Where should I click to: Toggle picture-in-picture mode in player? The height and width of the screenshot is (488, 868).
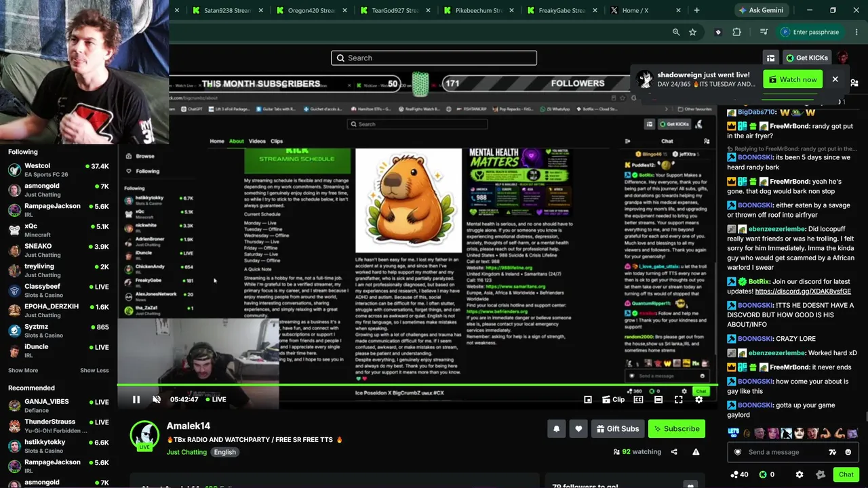click(x=588, y=399)
